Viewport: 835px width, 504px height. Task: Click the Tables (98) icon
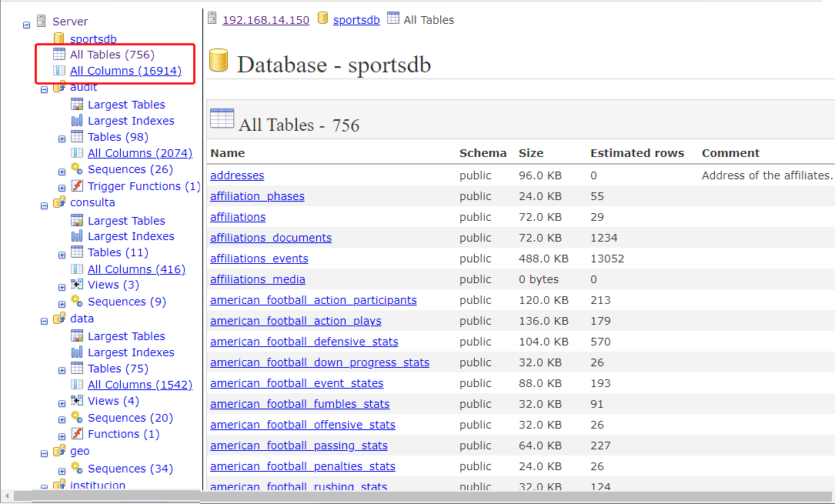pos(77,136)
